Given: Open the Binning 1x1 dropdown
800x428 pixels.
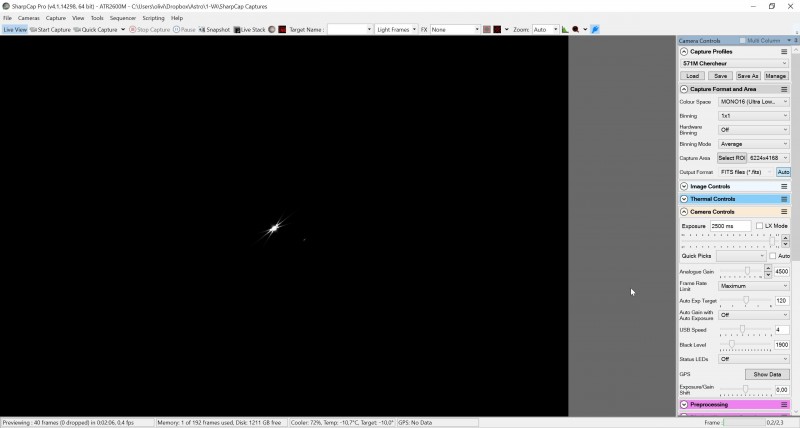Looking at the screenshot, I should point(754,116).
